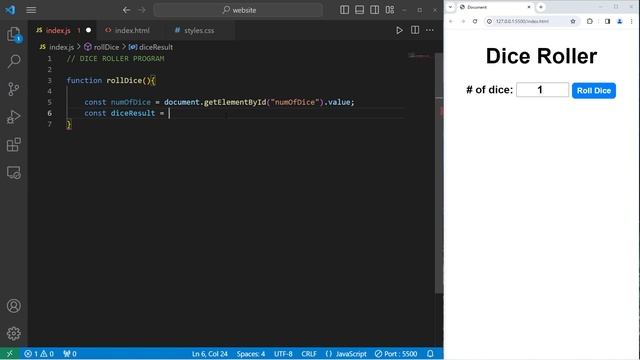Open browser profile avatar
Viewport: 640px width, 360px height.
click(620, 21)
